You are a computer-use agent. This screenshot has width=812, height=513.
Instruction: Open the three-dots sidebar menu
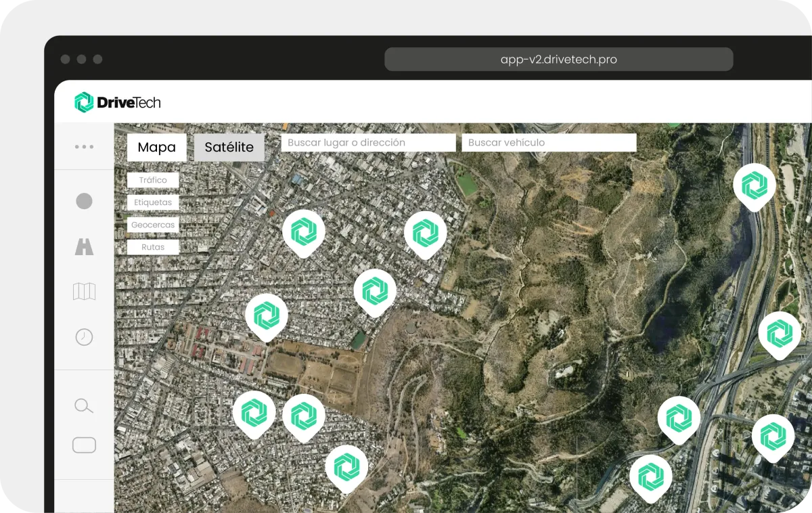click(84, 147)
